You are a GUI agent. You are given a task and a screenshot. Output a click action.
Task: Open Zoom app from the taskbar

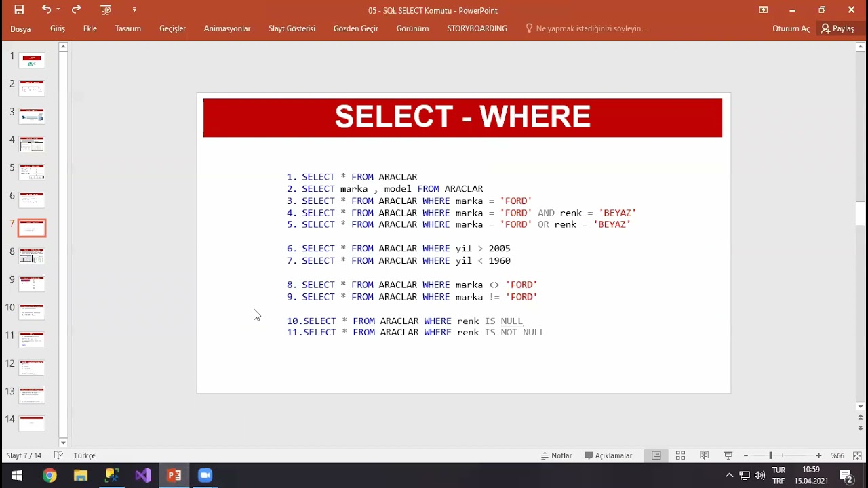(x=205, y=475)
